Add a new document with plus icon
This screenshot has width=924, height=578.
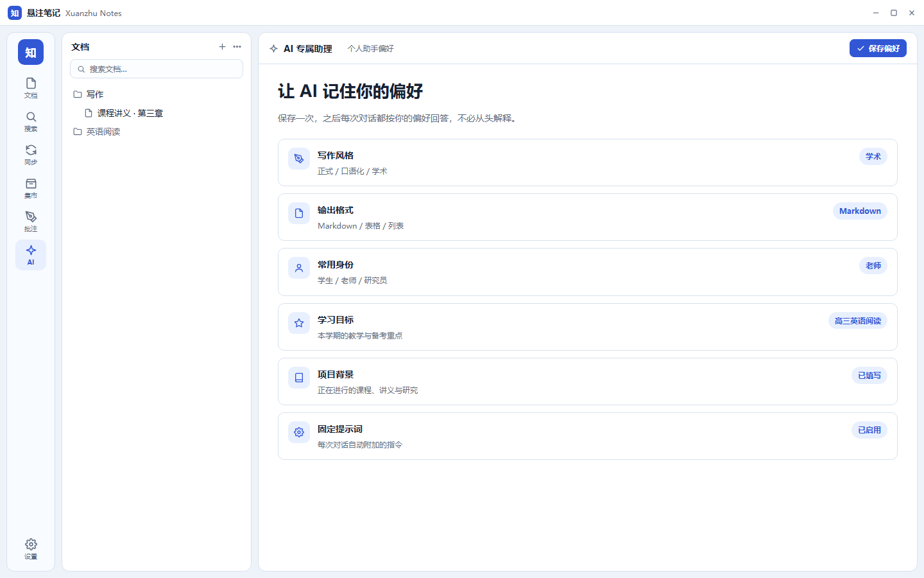pyautogui.click(x=222, y=47)
